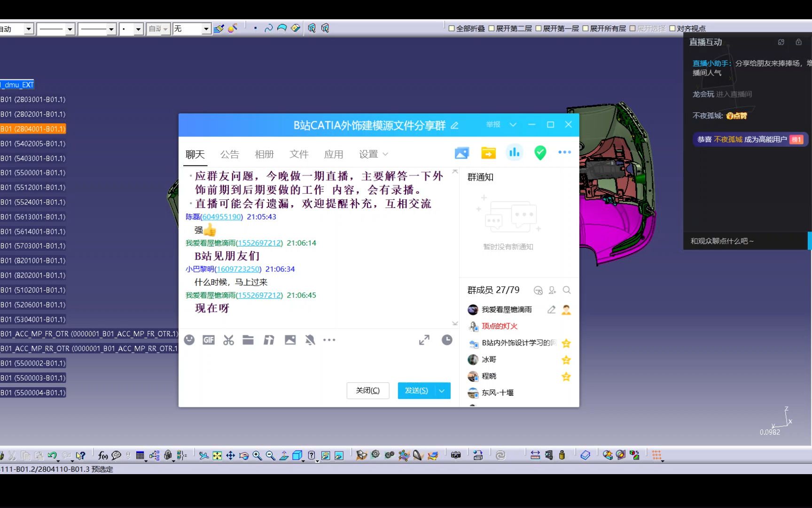
Task: Click the Normal View icon
Action: pyautogui.click(x=284, y=455)
